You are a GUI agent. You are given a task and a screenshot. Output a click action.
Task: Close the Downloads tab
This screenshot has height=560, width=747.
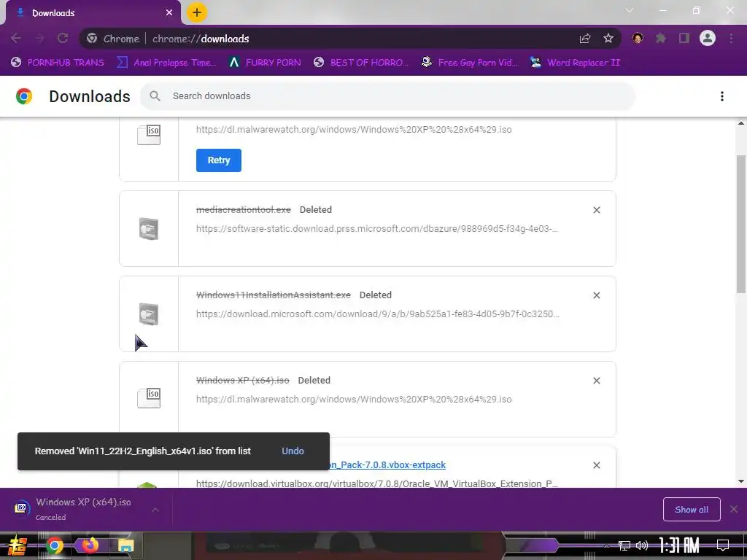coord(169,13)
